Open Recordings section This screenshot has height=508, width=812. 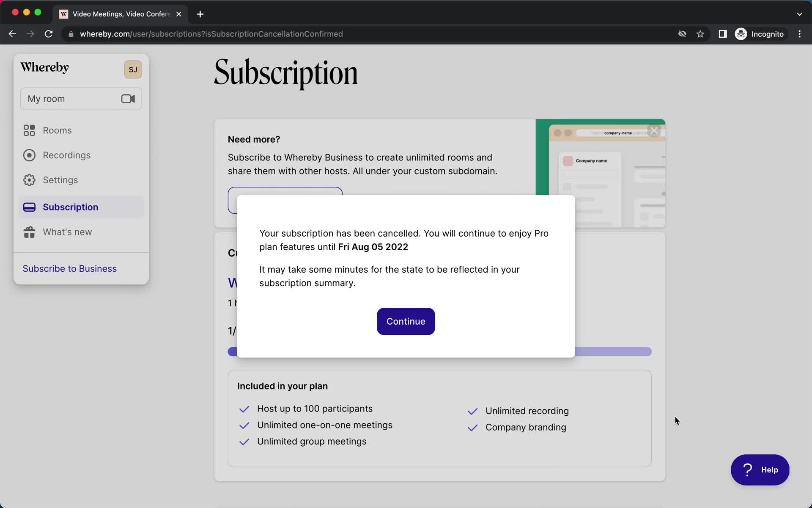coord(67,155)
